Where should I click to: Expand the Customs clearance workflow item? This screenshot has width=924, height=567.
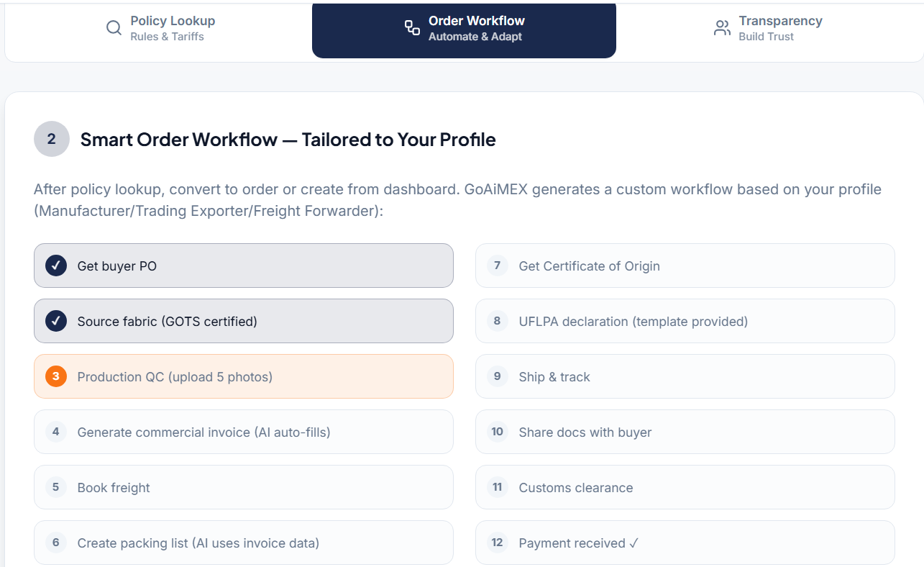click(685, 487)
